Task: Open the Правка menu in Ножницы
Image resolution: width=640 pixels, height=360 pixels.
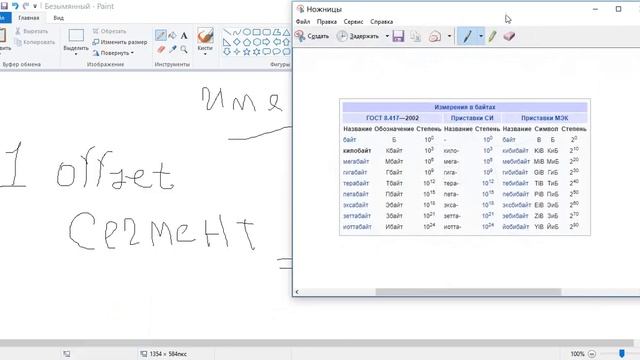Action: [x=327, y=22]
